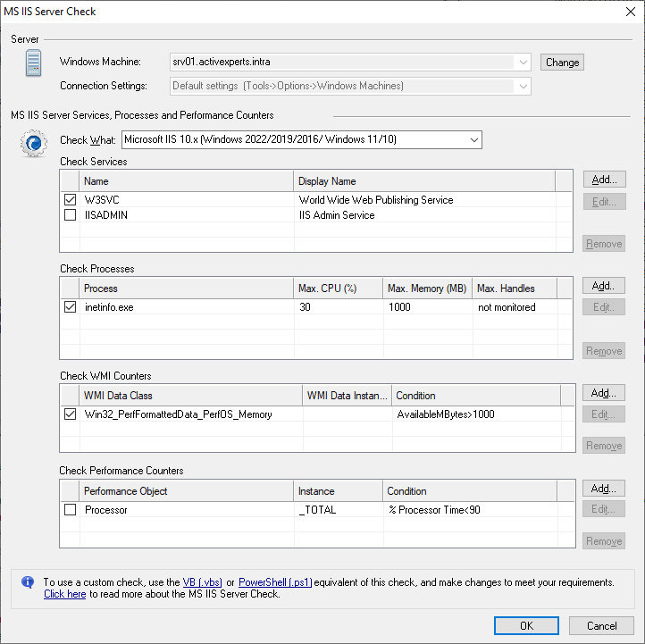Click Edit button beside Check Processes
Screen dimensions: 645x644
click(603, 307)
